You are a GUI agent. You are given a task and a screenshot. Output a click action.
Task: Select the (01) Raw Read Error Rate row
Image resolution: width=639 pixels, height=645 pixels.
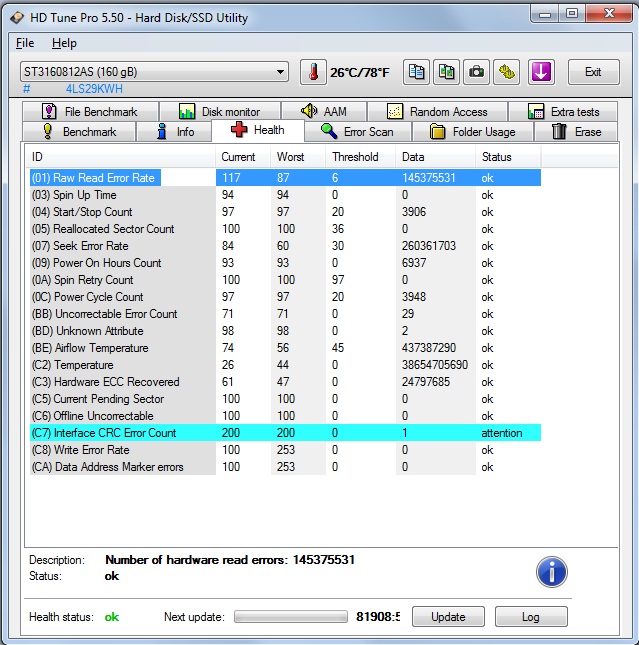tap(285, 178)
